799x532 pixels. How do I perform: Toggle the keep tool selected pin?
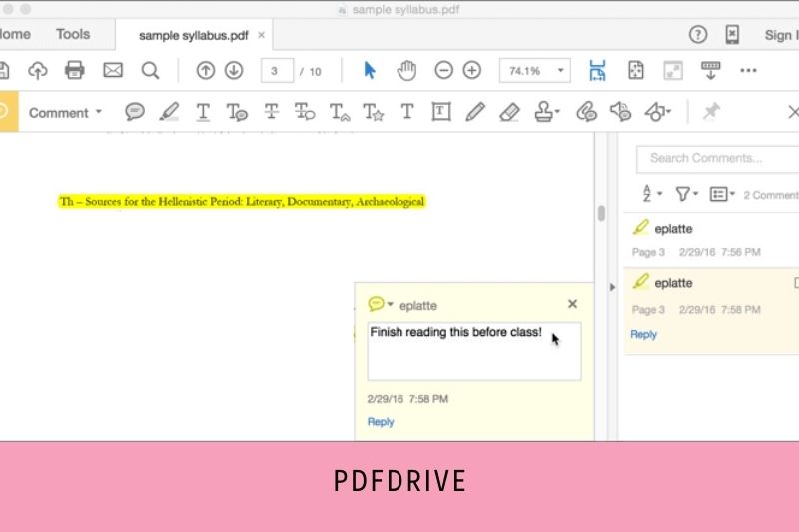point(711,111)
